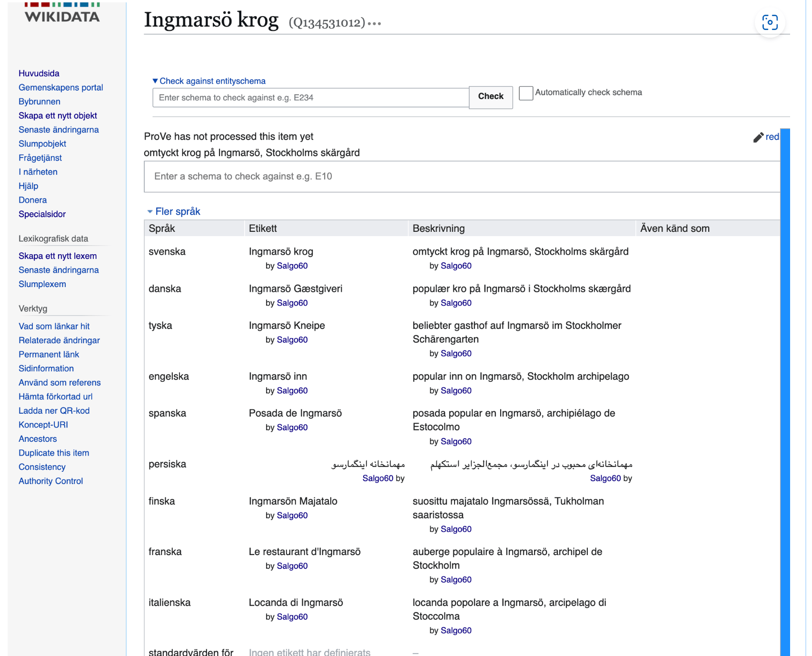
Task: Click the E10 schema input field
Action: point(462,177)
